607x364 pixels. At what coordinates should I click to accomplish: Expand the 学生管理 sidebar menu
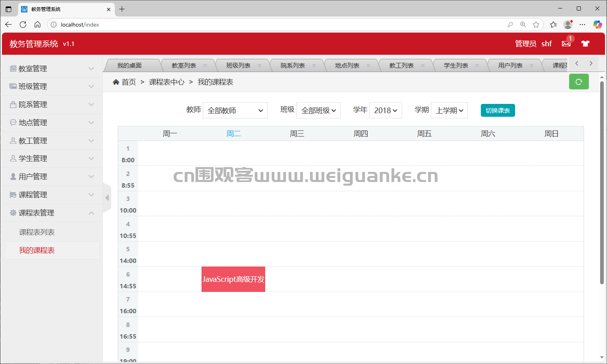point(52,158)
